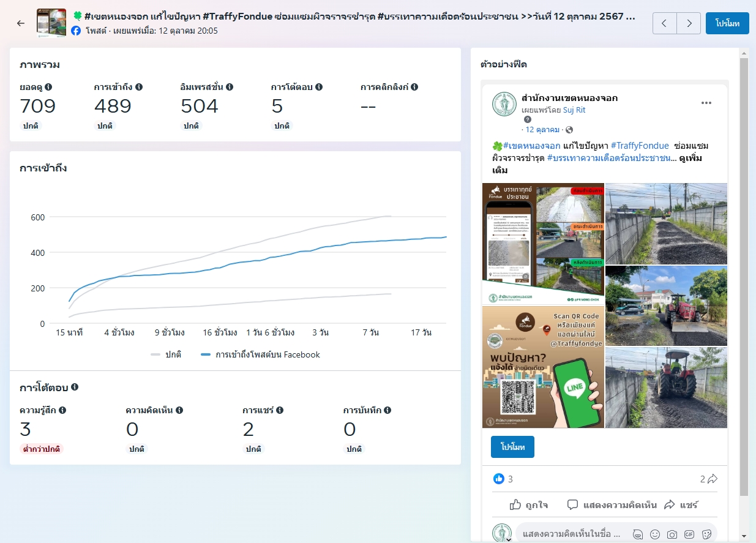Image resolution: width=756 pixels, height=543 pixels.
Task: Click the avatar sticker icon in comment box
Action: (638, 534)
